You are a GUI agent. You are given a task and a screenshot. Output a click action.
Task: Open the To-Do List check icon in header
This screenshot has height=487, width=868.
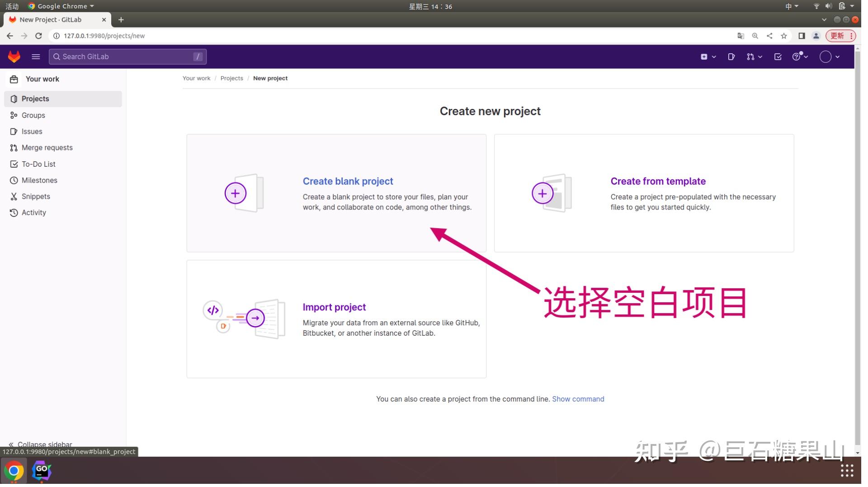[778, 56]
